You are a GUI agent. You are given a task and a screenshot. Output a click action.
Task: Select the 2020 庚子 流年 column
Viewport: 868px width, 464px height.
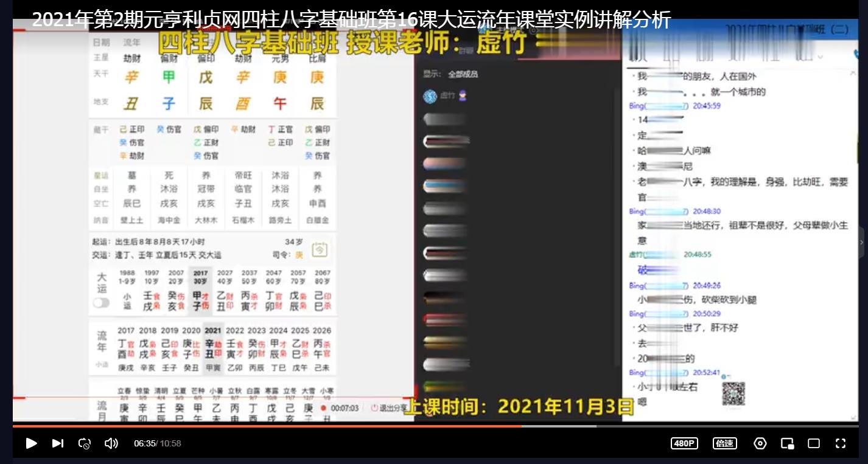191,348
